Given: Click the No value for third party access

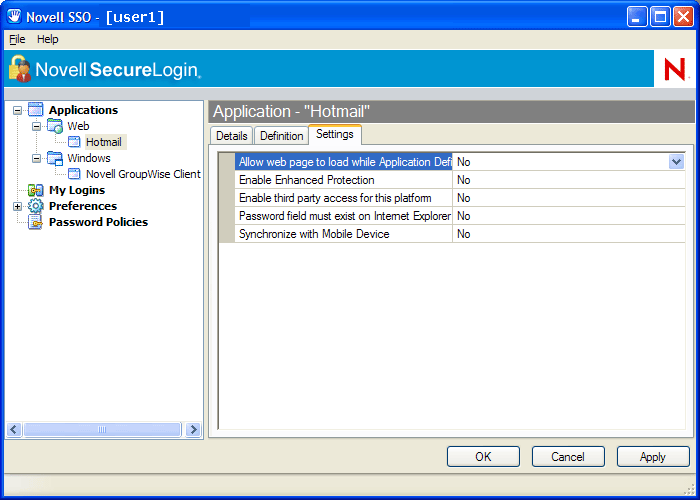Looking at the screenshot, I should 569,198.
